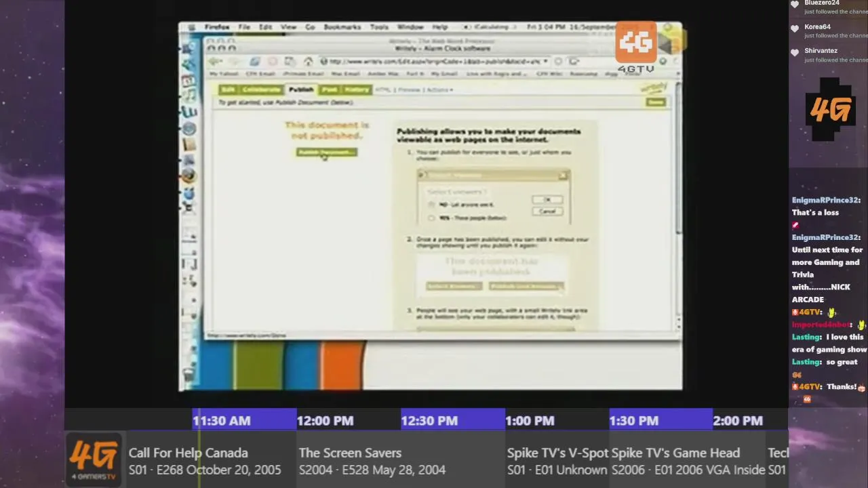Select Spike TV's Game Head schedule entry
Image resolution: width=868 pixels, height=488 pixels.
click(x=688, y=461)
